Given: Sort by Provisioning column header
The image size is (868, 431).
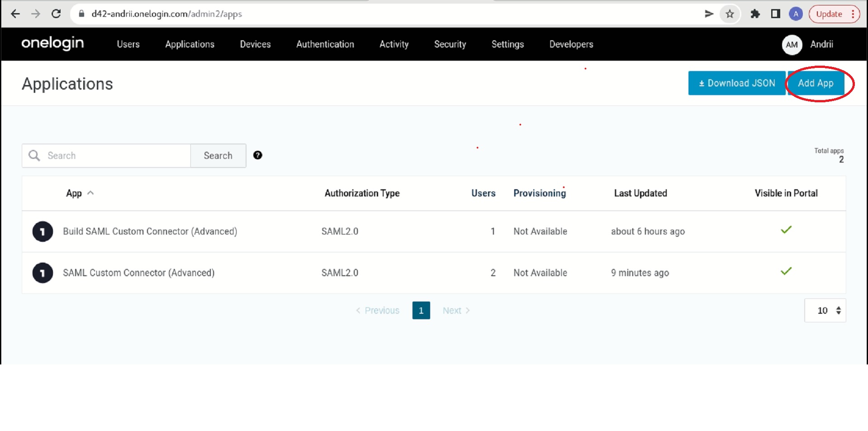Looking at the screenshot, I should click(539, 193).
